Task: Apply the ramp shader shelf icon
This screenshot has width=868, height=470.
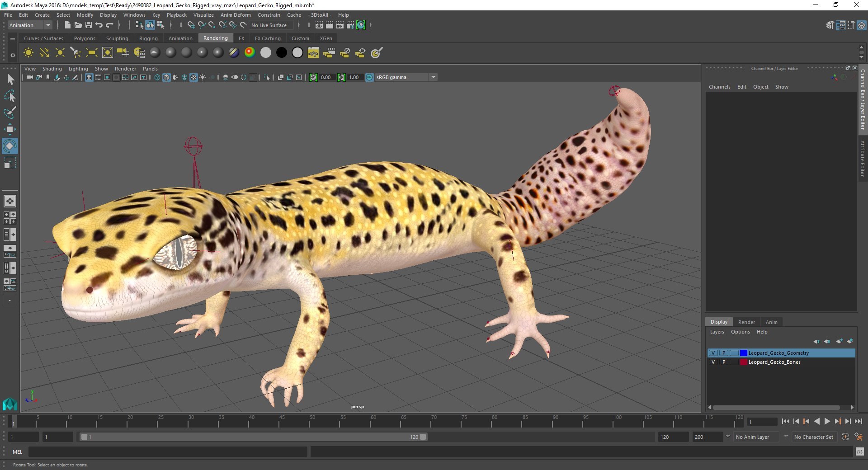Action: point(250,53)
